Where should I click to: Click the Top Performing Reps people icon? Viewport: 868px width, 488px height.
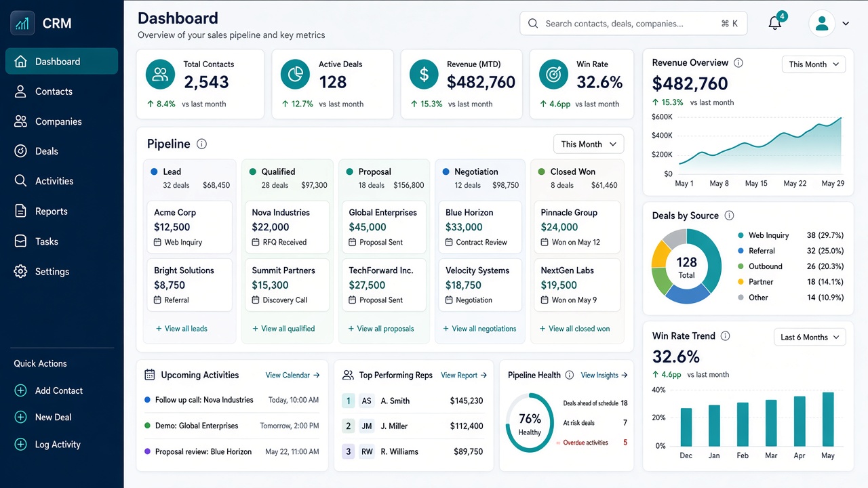(349, 375)
